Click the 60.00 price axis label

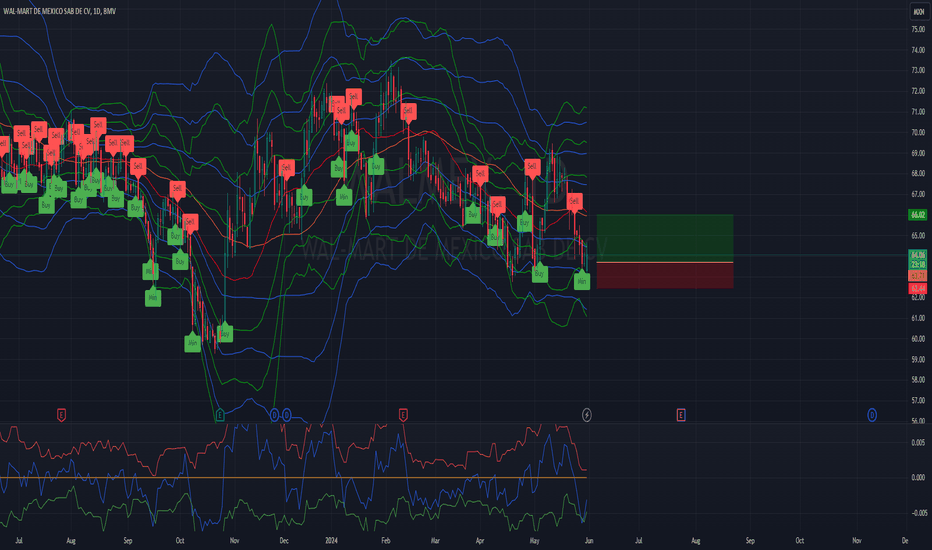918,339
